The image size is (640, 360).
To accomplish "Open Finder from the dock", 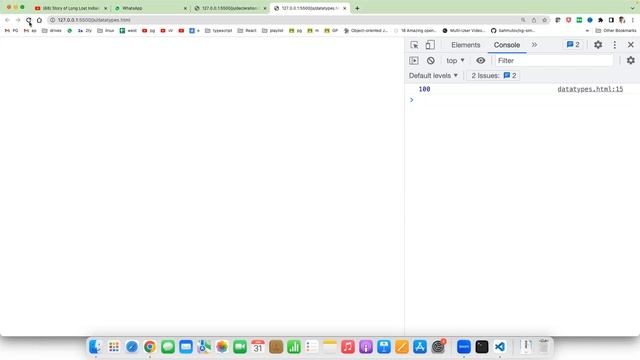I will (96, 347).
